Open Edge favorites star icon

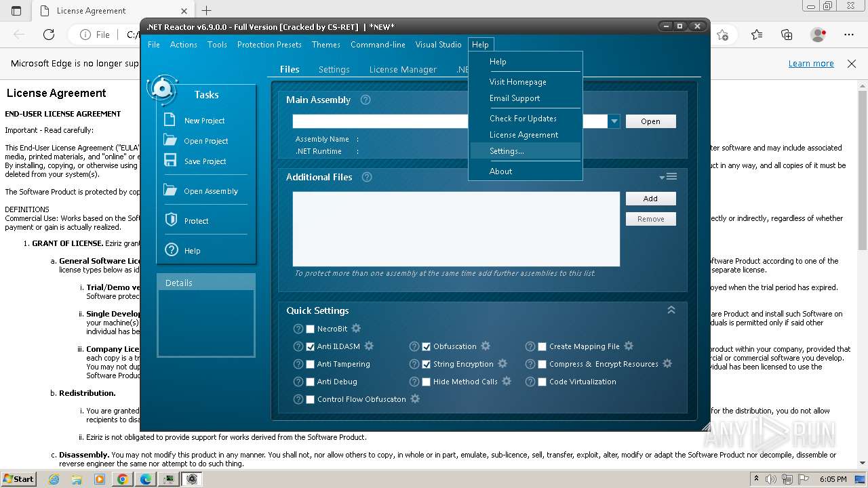pos(757,35)
